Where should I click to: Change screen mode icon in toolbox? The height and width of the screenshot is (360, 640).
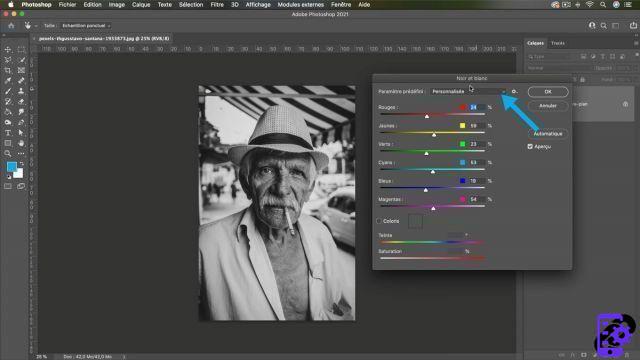pos(21,187)
